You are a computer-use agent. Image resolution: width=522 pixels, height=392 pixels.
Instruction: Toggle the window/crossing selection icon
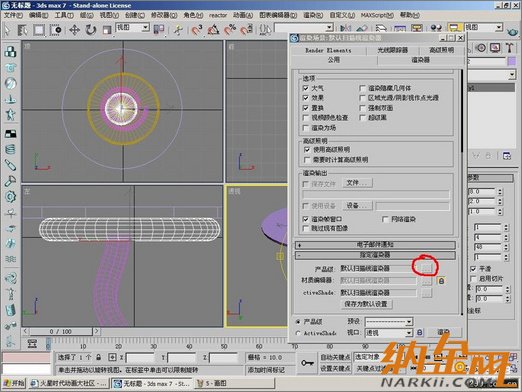(56, 30)
